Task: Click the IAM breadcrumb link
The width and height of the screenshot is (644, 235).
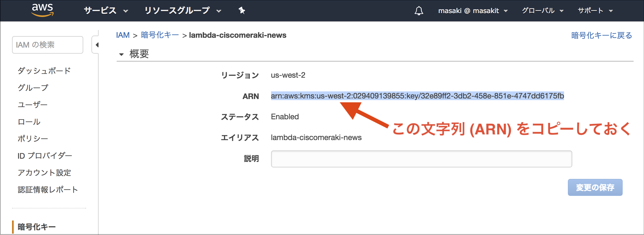Action: 123,35
